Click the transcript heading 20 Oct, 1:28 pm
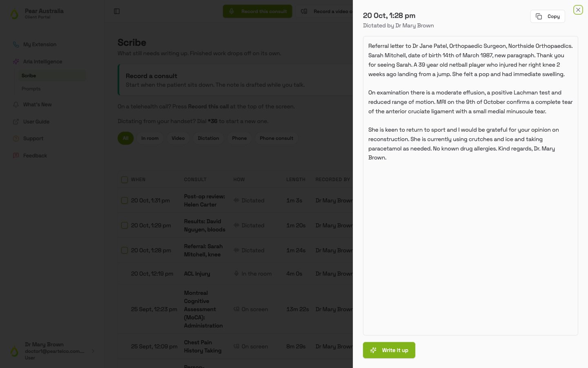Image resolution: width=588 pixels, height=368 pixels. [389, 16]
